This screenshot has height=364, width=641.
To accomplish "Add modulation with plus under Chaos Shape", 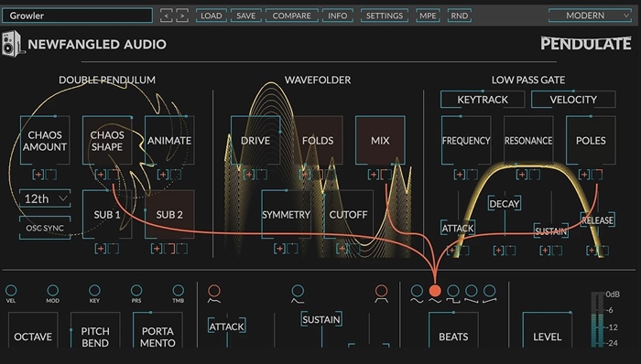I will tap(101, 175).
